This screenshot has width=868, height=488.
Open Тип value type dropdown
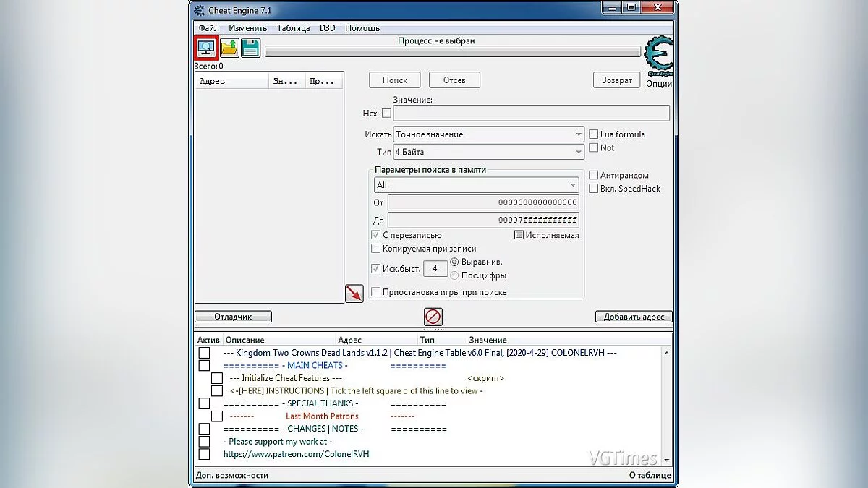click(x=488, y=152)
